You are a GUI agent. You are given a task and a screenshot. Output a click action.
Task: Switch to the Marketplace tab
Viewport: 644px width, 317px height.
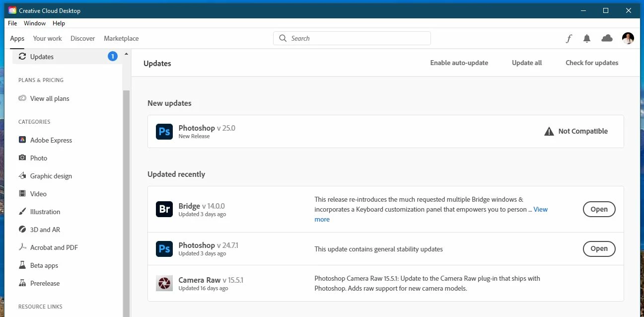[121, 38]
